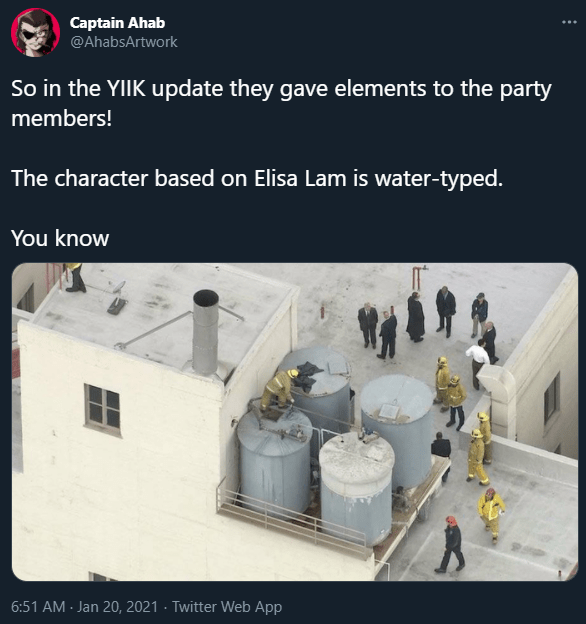Click the word 'YIIK' in the tweet
Screen dimensions: 586x624
(126, 88)
